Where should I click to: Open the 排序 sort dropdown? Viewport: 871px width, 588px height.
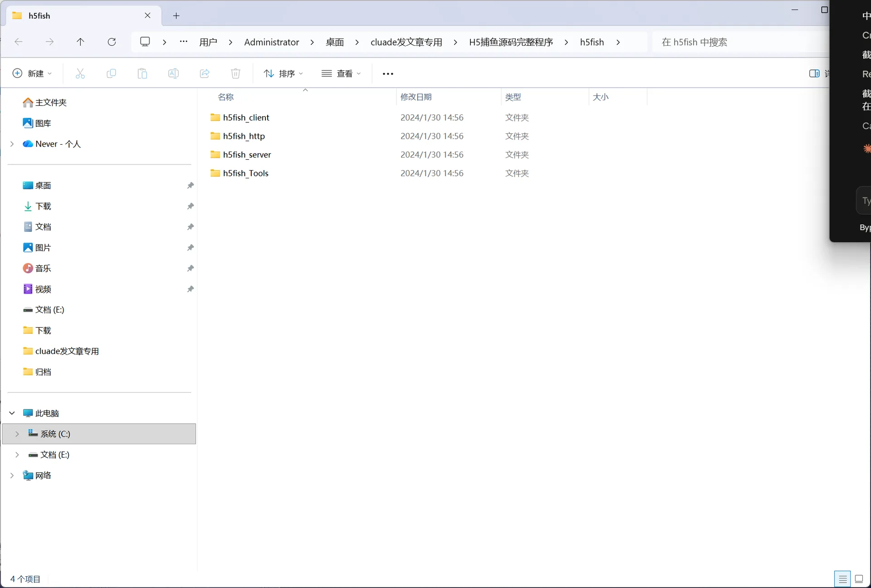[284, 73]
